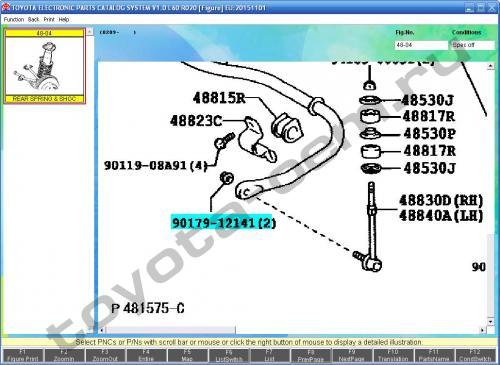This screenshot has width=500, height=365.
Task: Click the F8 PrevPage button
Action: [x=311, y=355]
